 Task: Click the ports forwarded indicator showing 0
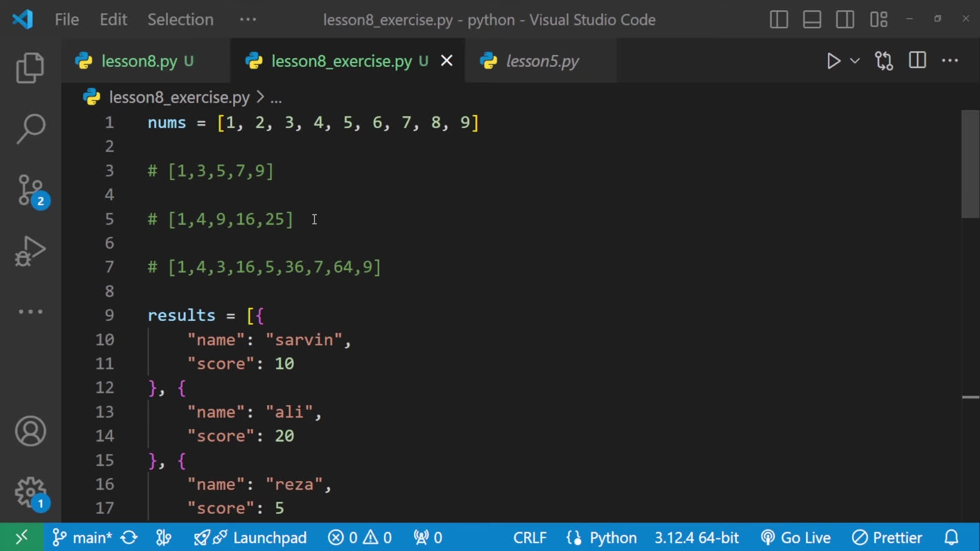(428, 538)
